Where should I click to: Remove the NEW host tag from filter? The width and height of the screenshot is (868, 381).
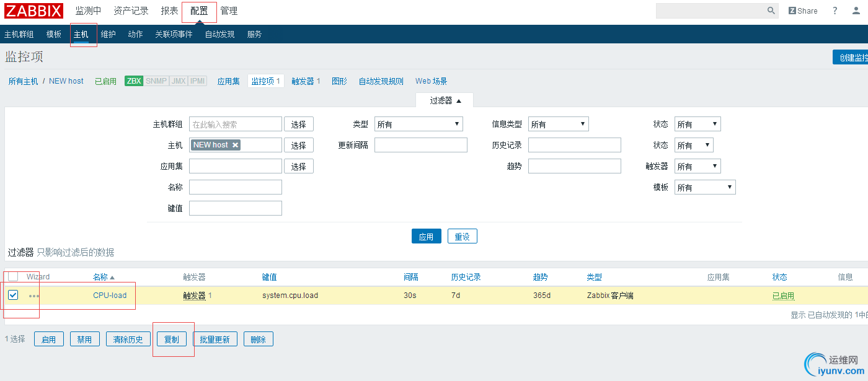(x=236, y=145)
